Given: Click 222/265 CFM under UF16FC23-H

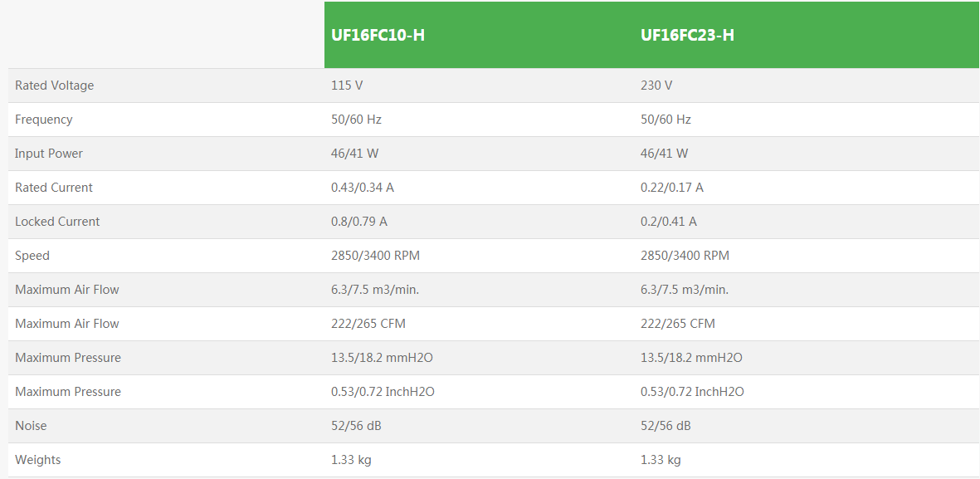Looking at the screenshot, I should point(678,324).
